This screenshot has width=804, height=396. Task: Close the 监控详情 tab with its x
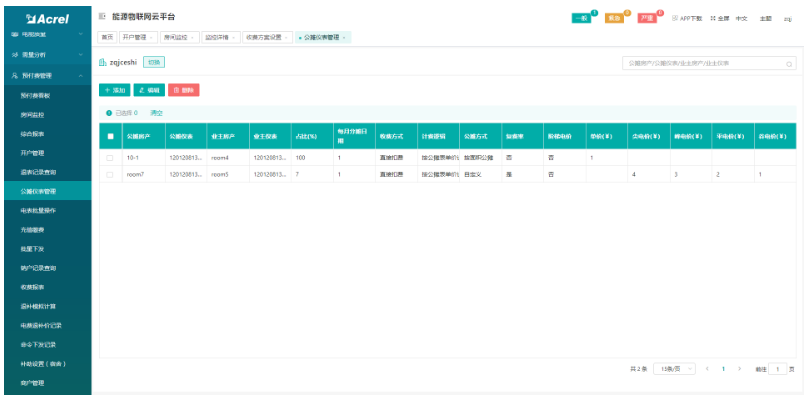click(x=233, y=37)
